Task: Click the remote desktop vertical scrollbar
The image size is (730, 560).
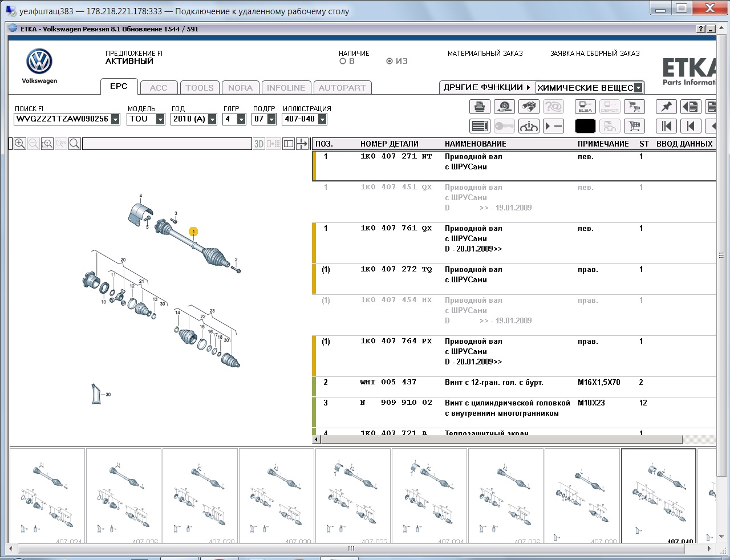Action: (721, 255)
